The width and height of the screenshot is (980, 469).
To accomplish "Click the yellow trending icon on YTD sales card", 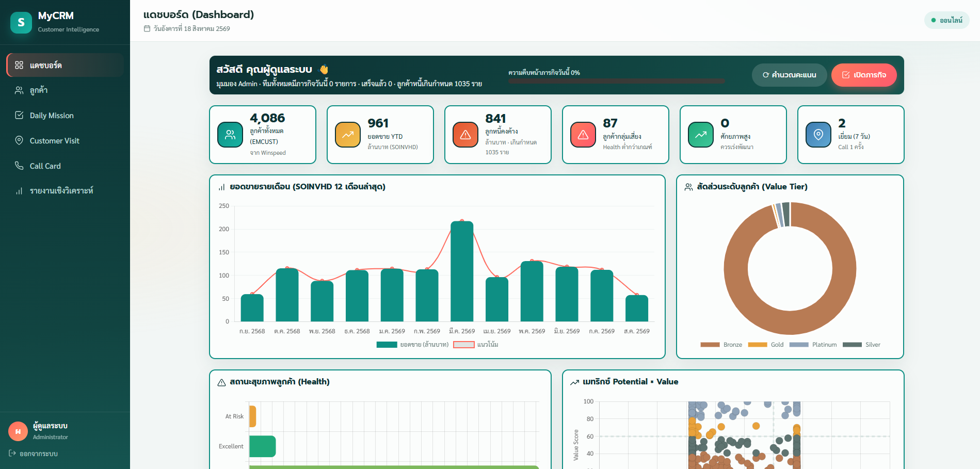I will click(x=348, y=135).
